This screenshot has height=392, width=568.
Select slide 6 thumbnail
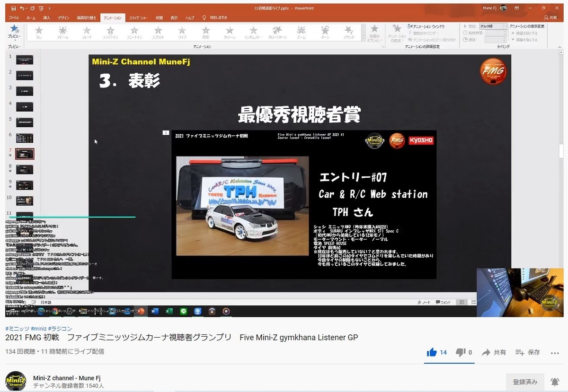[25, 138]
